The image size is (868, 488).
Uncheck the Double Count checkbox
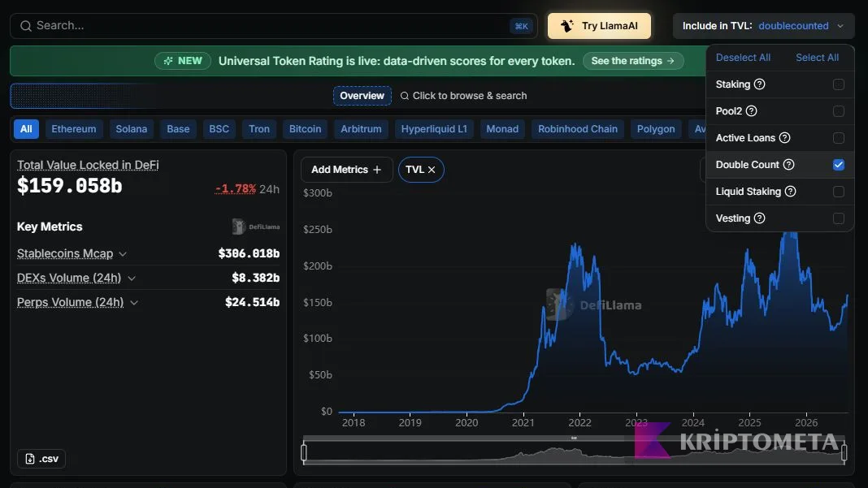tap(839, 165)
